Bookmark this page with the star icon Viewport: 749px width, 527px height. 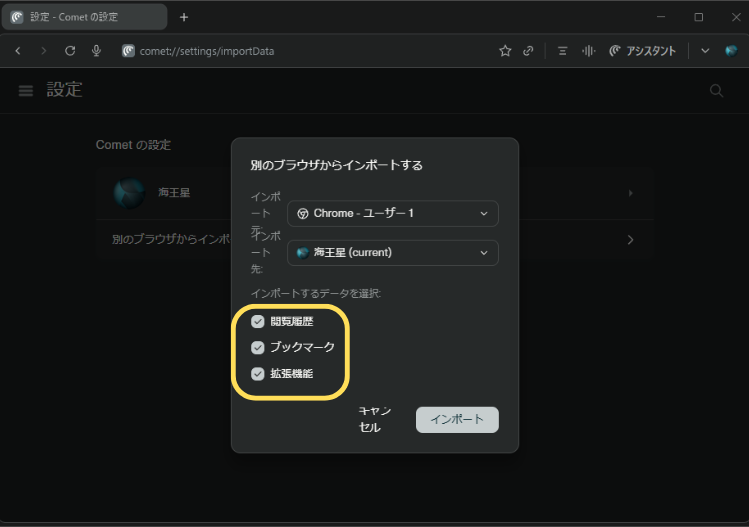tap(505, 51)
